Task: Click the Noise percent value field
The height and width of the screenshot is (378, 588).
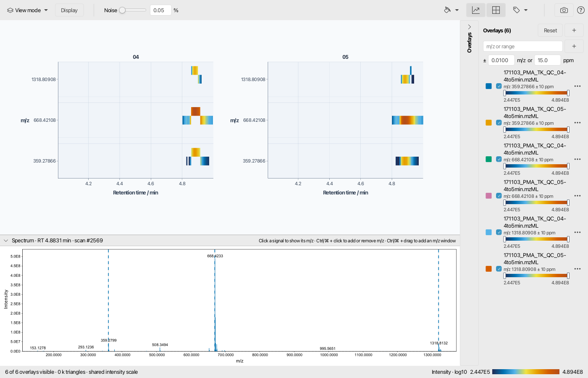Action: tap(160, 10)
